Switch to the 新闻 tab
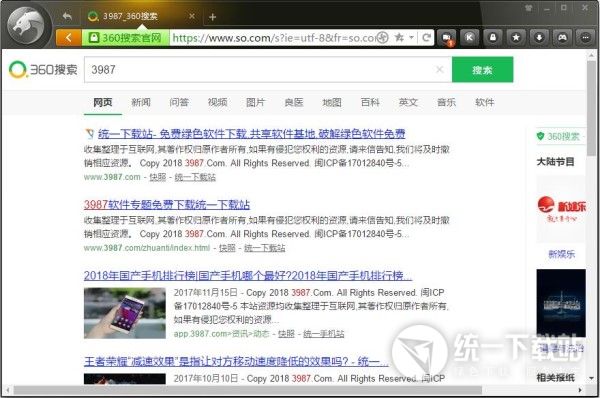This screenshot has width=600, height=398. tap(141, 102)
